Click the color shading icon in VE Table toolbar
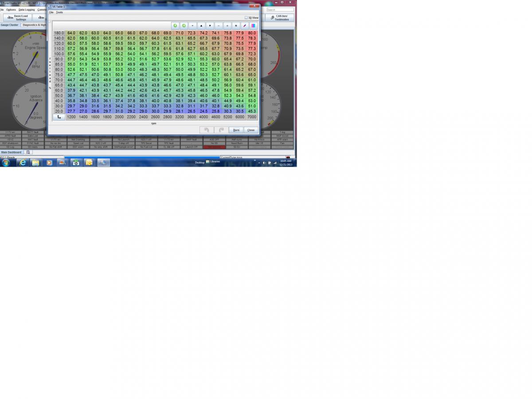532x399 pixels. tap(253, 26)
